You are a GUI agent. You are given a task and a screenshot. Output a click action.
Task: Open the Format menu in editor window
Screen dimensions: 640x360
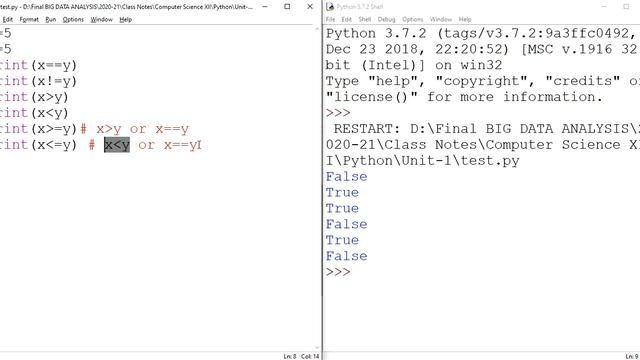(x=29, y=19)
